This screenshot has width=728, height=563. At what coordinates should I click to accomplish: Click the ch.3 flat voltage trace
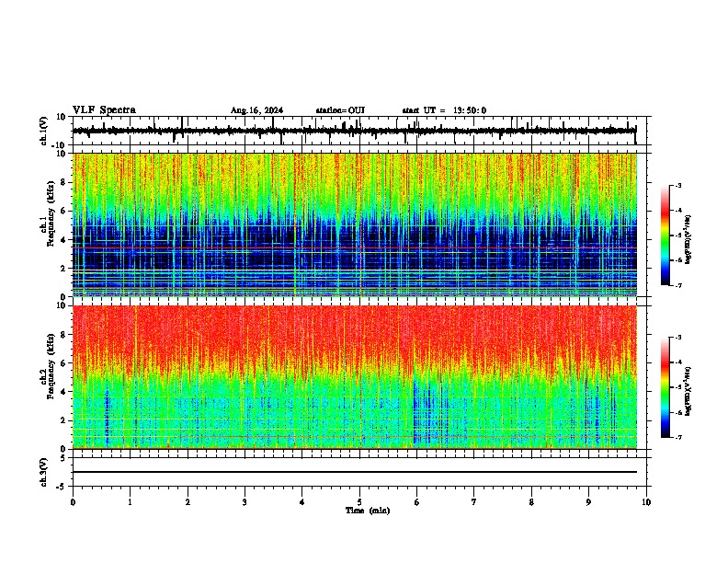tap(355, 472)
